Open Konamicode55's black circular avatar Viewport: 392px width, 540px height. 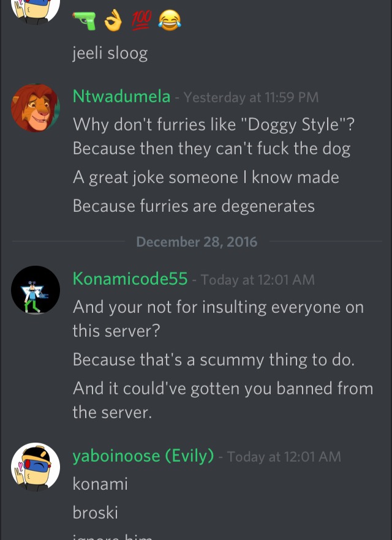(36, 290)
